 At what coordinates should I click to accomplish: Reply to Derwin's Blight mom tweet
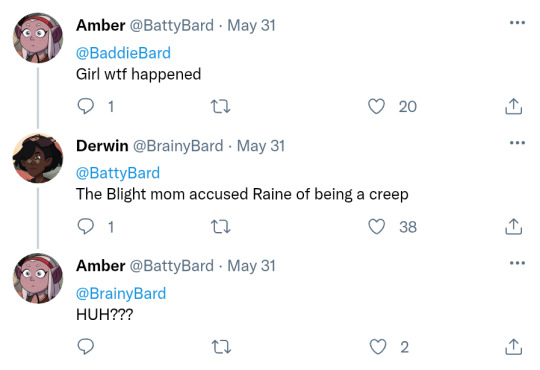[85, 226]
